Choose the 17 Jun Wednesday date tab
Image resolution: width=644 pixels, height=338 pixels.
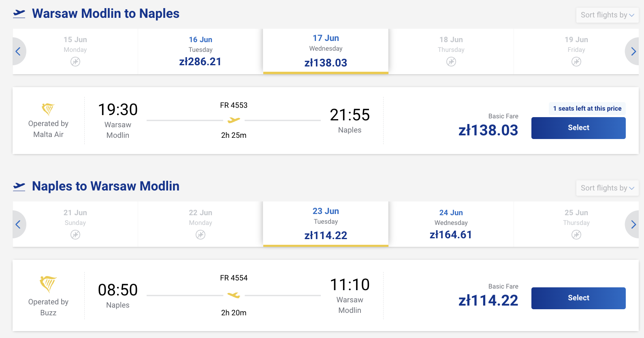coord(326,51)
